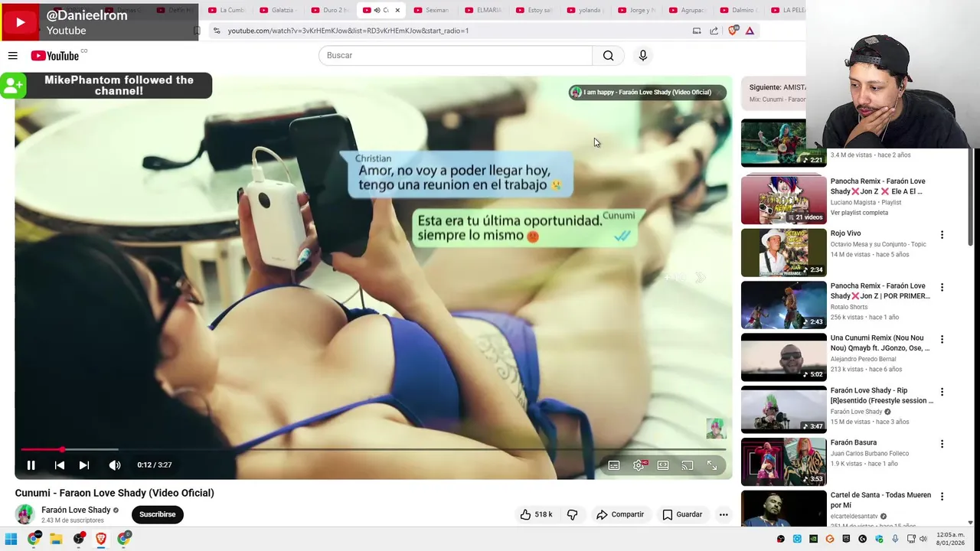The image size is (980, 551).
Task: Open system volume speaker in tray
Action: coord(923,540)
